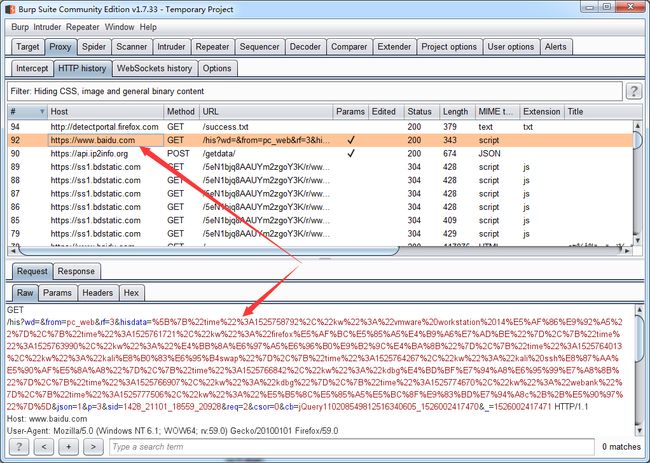650x463 pixels.
Task: Select row 90 https://api.ip2info.org
Action: 320,153
